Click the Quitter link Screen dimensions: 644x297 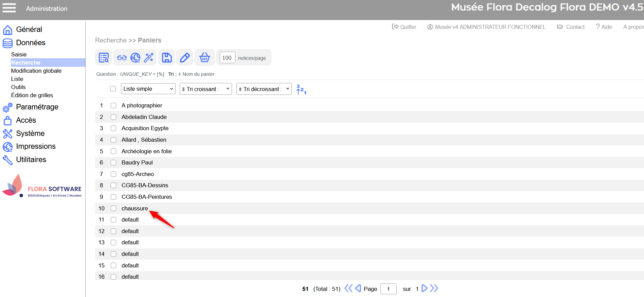[x=404, y=27]
